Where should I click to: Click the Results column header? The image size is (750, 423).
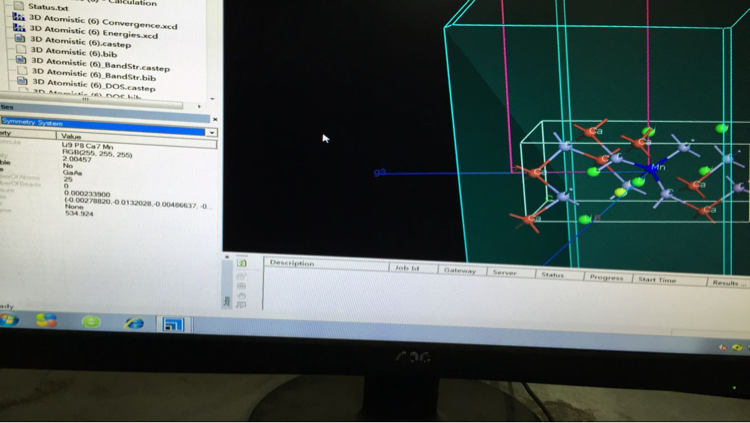click(728, 282)
